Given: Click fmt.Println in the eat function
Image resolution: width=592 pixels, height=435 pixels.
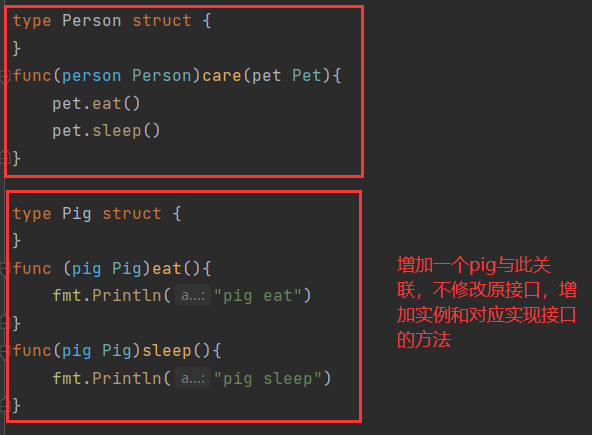Looking at the screenshot, I should pos(107,295).
